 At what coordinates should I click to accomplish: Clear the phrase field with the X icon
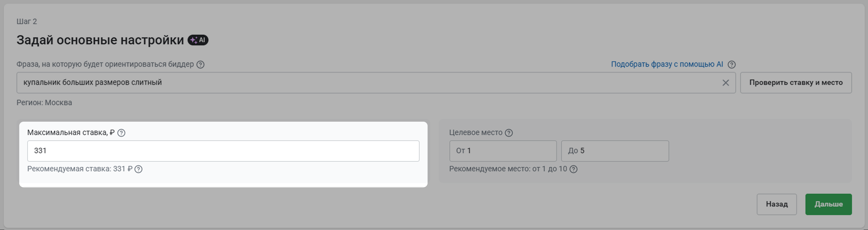[726, 83]
